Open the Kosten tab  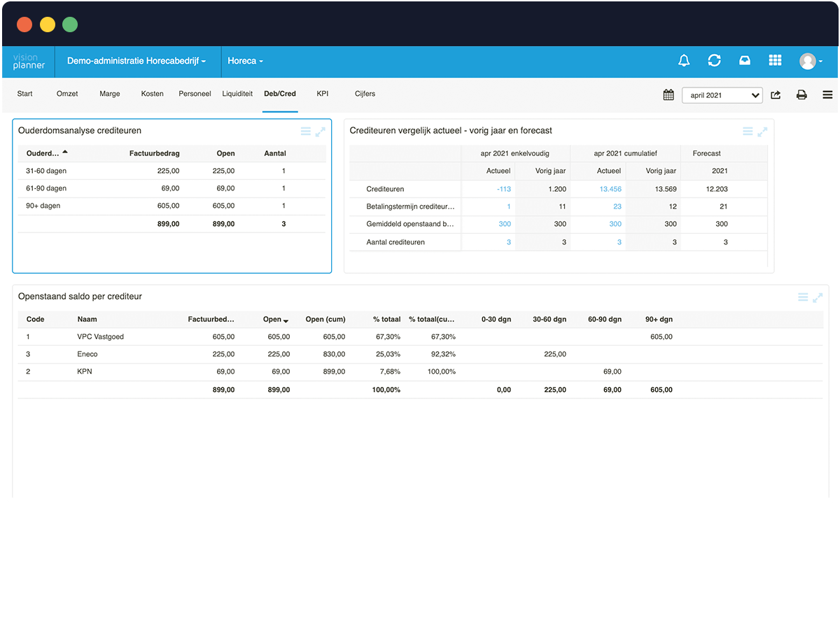[x=153, y=94]
